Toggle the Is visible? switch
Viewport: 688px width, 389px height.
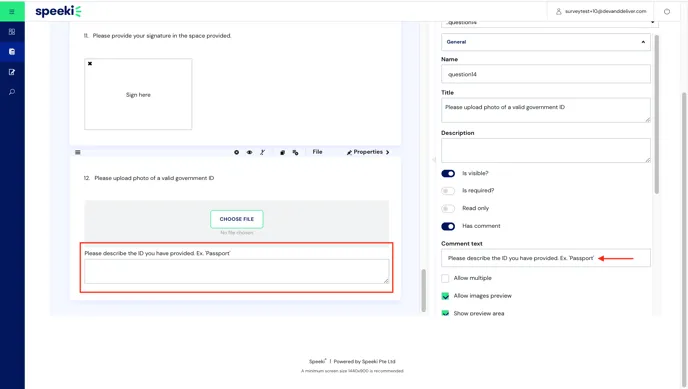448,173
